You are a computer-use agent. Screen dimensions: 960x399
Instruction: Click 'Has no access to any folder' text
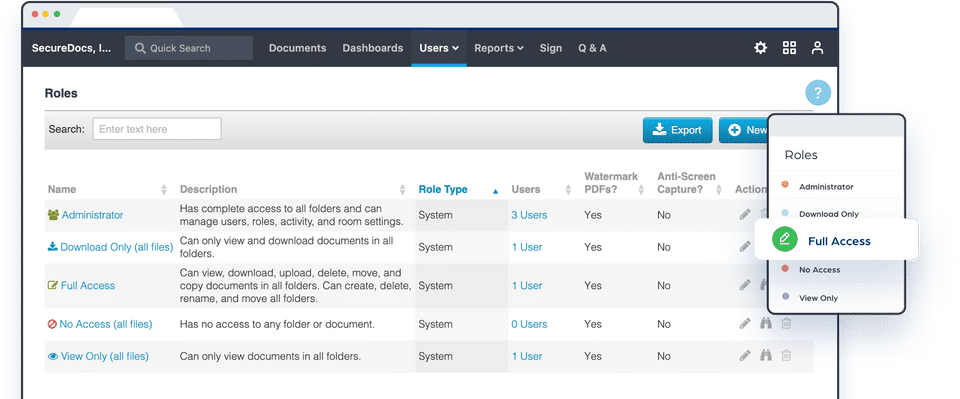(277, 324)
